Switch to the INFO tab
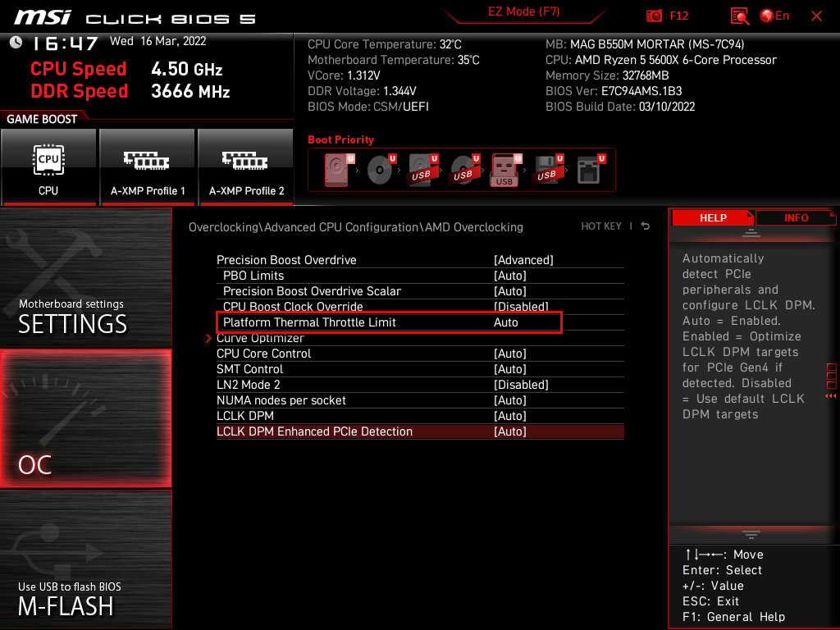The width and height of the screenshot is (840, 630). 796,217
